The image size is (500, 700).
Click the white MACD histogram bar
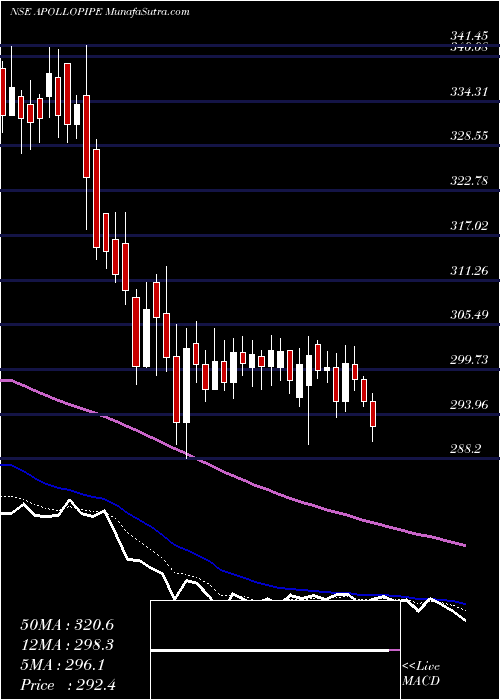[x=270, y=651]
